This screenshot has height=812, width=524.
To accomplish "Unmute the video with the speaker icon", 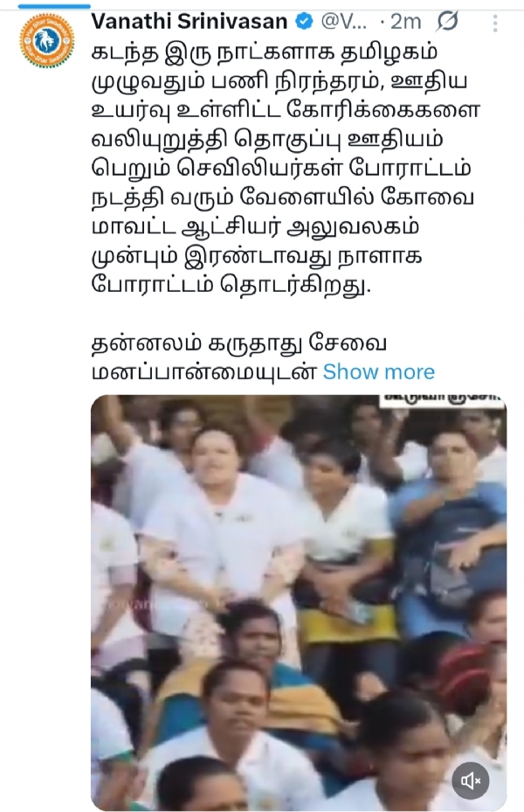I will point(470,781).
